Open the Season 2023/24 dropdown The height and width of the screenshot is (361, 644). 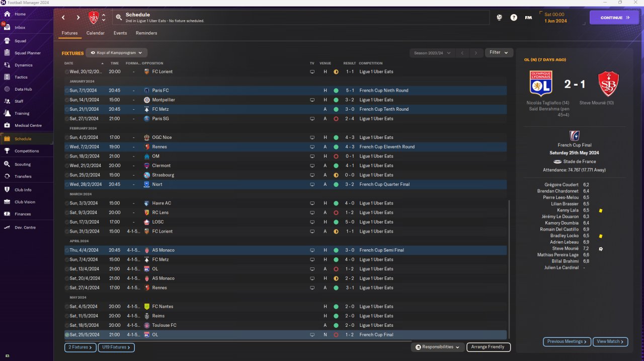pos(432,53)
